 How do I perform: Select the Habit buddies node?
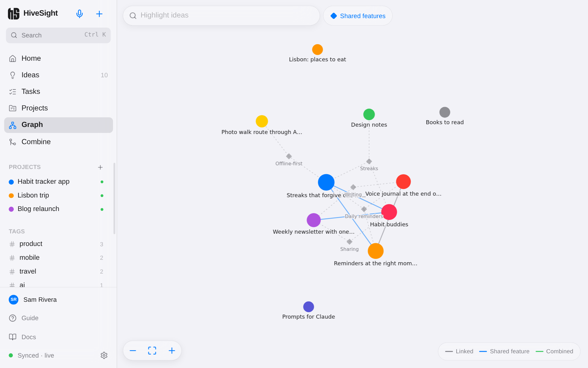389,212
